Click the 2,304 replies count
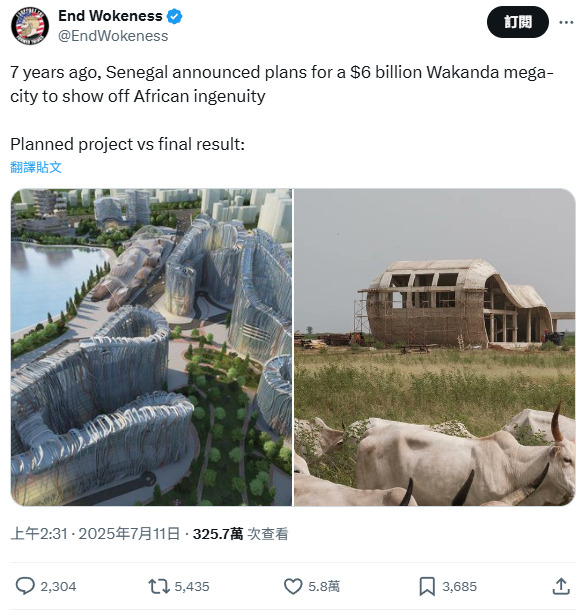Image resolution: width=580 pixels, height=614 pixels. tap(58, 587)
